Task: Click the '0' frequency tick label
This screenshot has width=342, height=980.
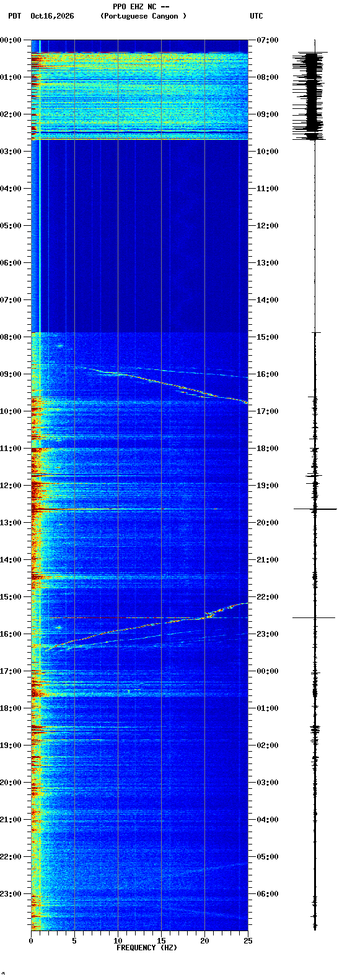Action: click(31, 941)
